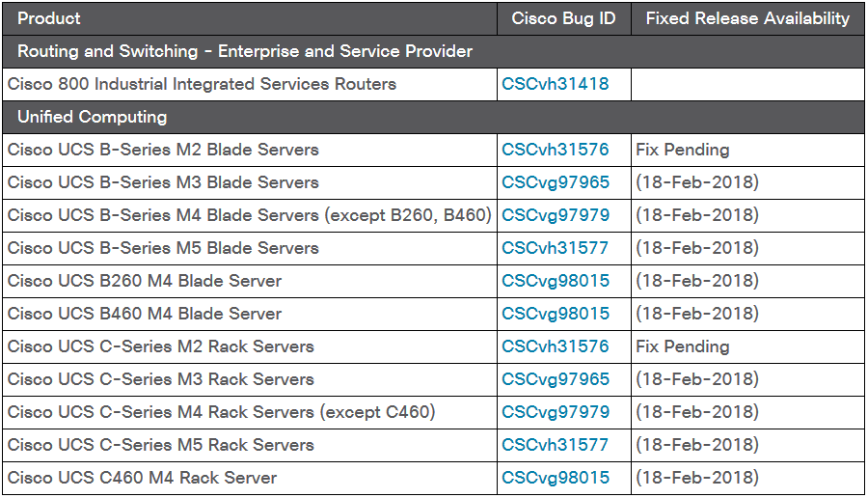The height and width of the screenshot is (498, 868).
Task: Open CSCvg97965 link for C-Series M3 Rack Servers
Action: [x=556, y=379]
